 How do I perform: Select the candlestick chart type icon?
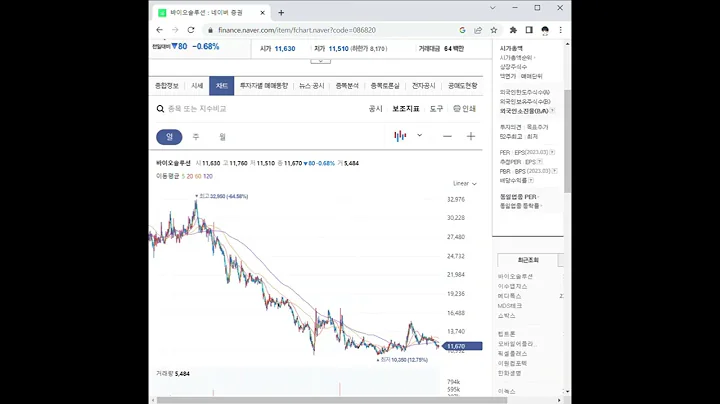pyautogui.click(x=400, y=136)
